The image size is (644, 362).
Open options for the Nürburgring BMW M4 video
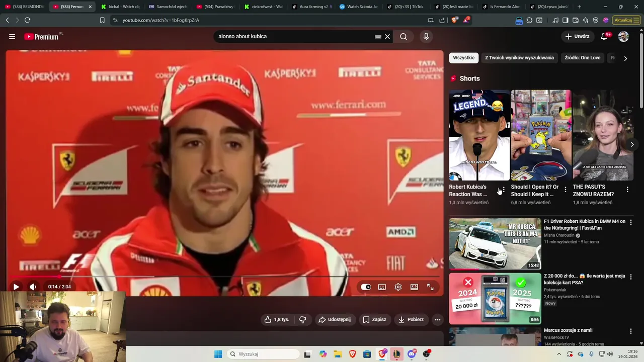631,222
